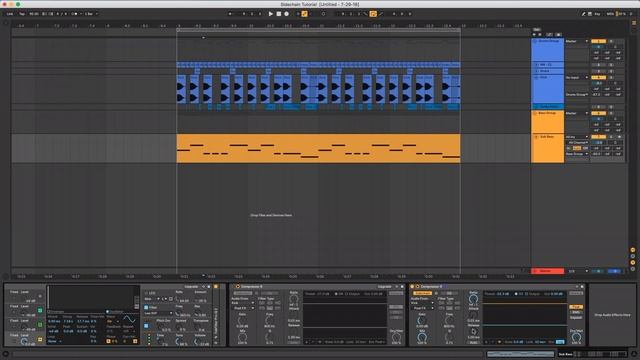
Task: Solo the Kick track
Action: pyautogui.click(x=611, y=78)
